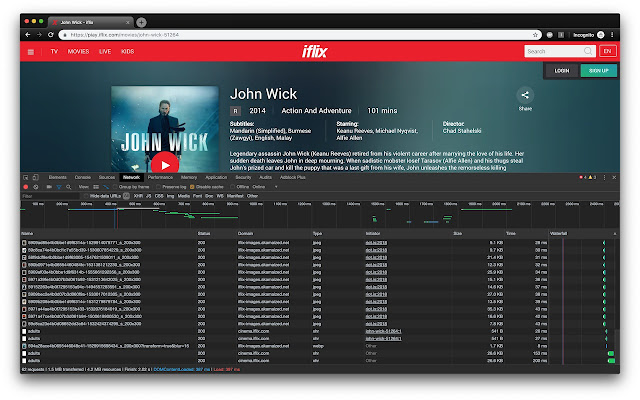Sort by Waterfall column arrow

point(615,233)
